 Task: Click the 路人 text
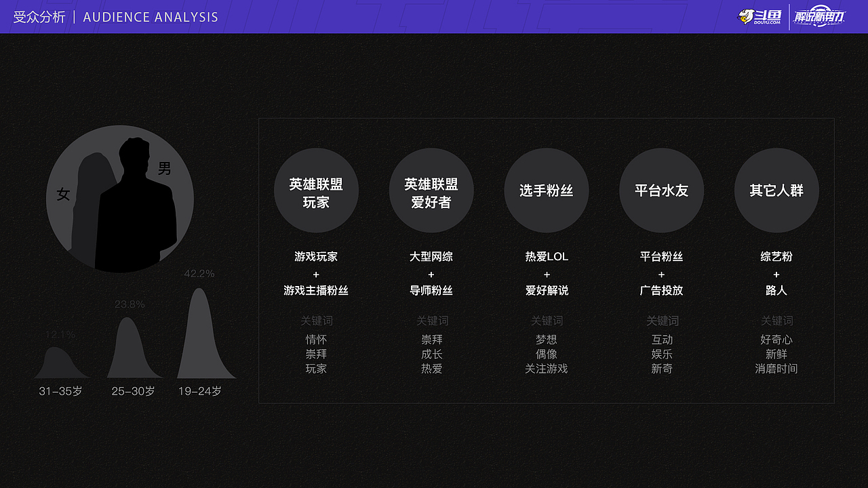[x=776, y=290]
